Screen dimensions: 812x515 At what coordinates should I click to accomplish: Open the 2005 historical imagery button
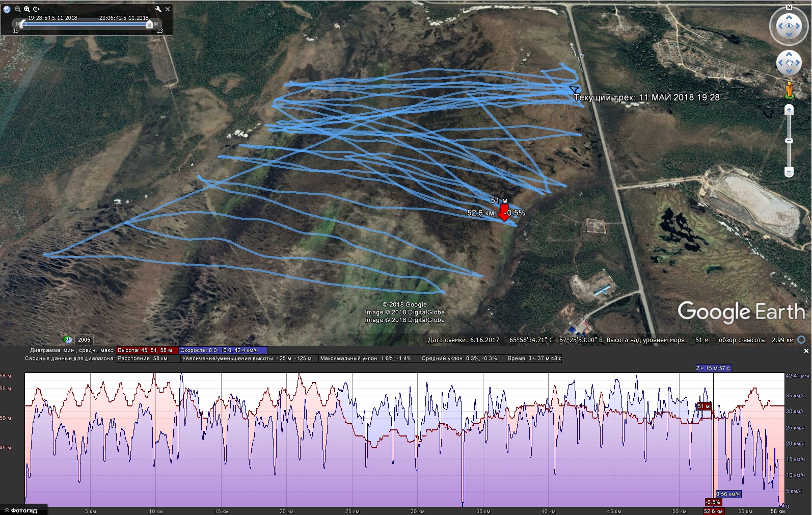click(84, 340)
